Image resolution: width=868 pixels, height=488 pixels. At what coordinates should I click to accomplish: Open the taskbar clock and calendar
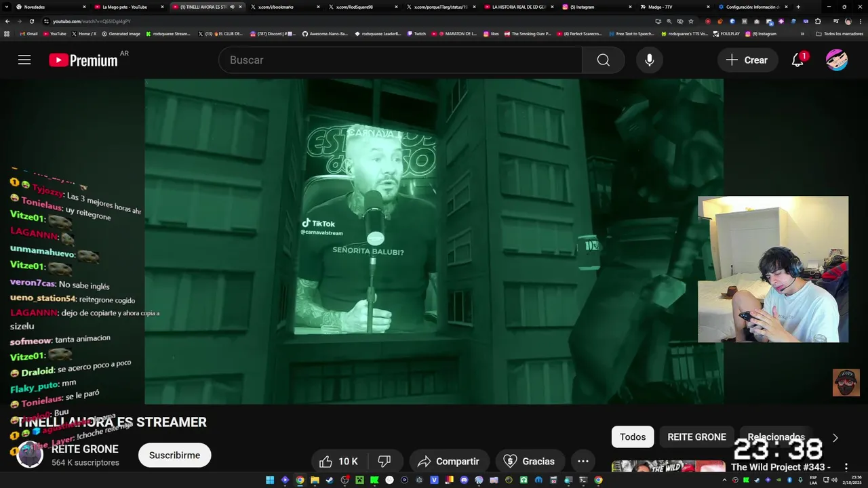point(852,480)
